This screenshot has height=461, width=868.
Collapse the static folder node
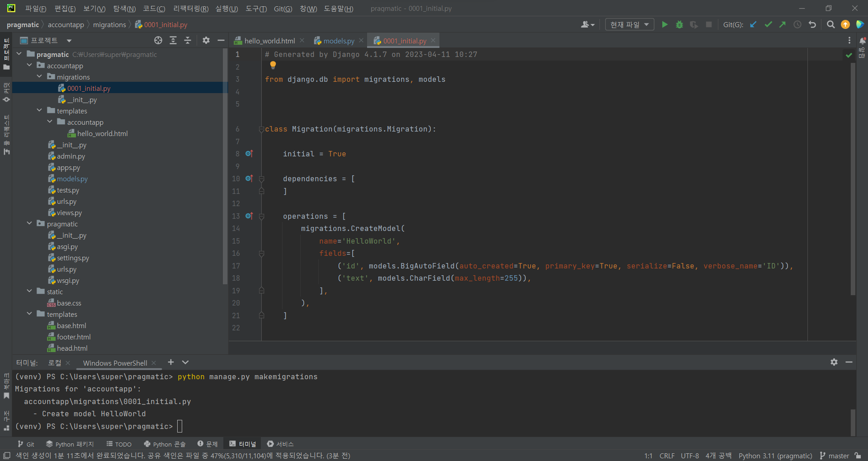point(29,292)
